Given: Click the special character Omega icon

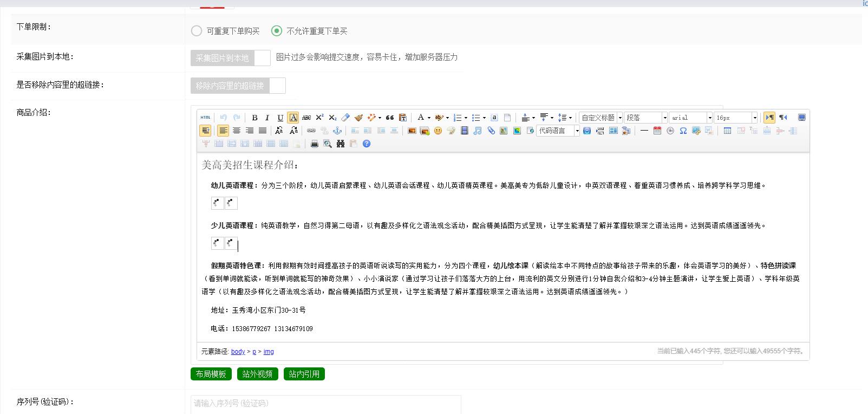Looking at the screenshot, I should [x=683, y=131].
